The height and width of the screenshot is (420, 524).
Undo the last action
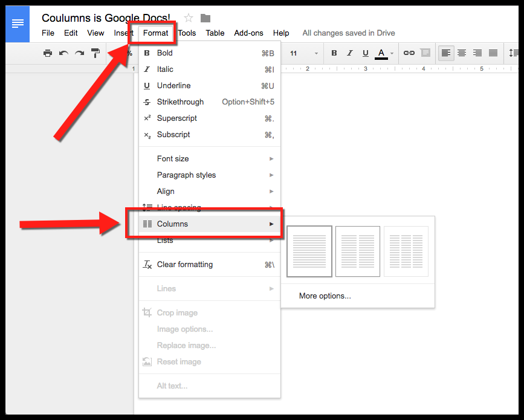click(63, 53)
